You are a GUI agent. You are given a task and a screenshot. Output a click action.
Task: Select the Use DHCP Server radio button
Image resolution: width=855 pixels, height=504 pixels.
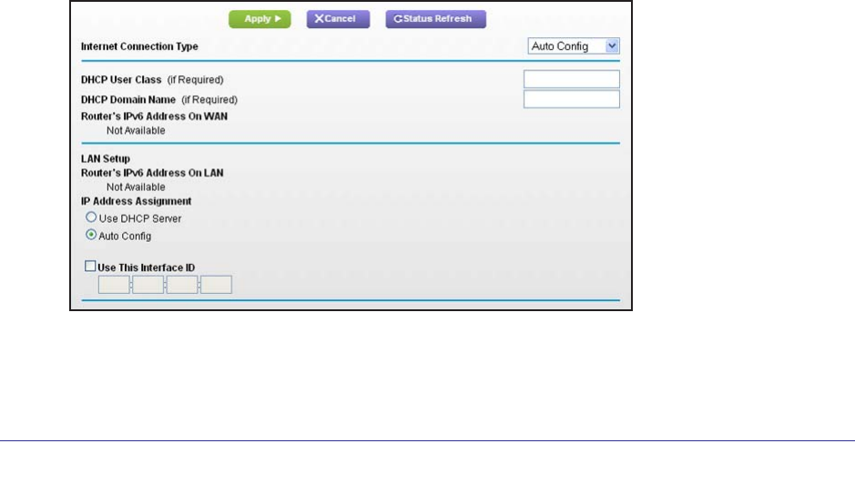click(x=91, y=217)
